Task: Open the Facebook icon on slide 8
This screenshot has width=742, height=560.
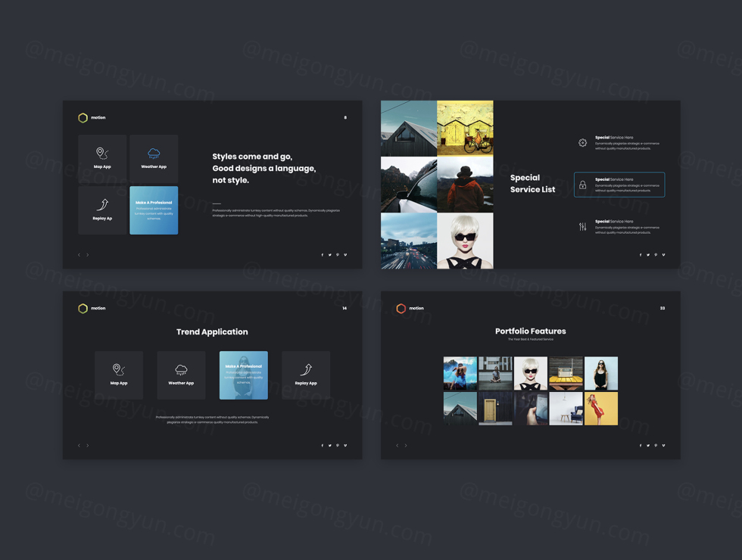Action: pos(323,255)
